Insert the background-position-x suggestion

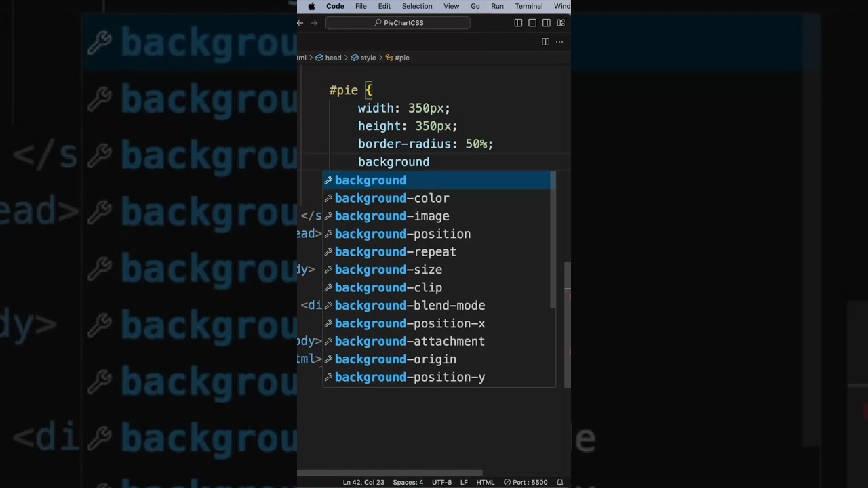(439, 324)
